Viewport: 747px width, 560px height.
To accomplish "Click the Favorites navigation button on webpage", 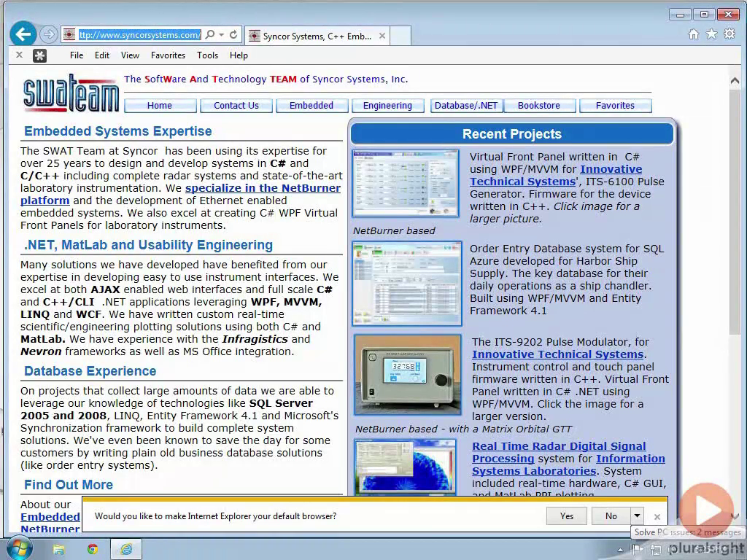I will tap(616, 105).
